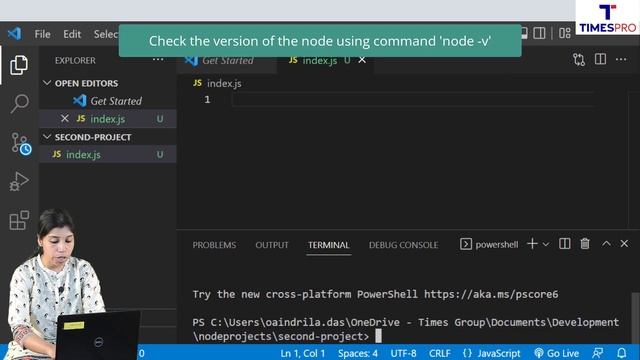The width and height of the screenshot is (640, 360).
Task: Maximize the panel with up chevron
Action: tap(607, 244)
